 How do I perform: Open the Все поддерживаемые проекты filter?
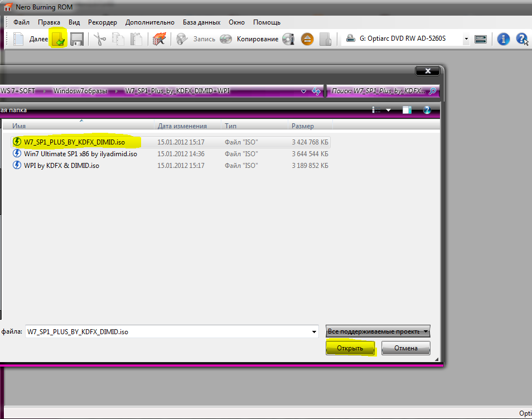pyautogui.click(x=378, y=331)
